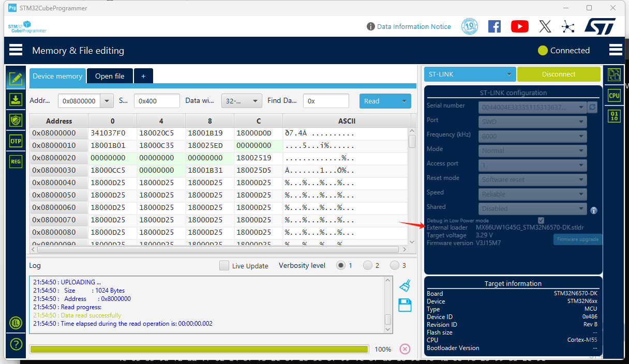Open the 0110 binary panel icon

[614, 115]
